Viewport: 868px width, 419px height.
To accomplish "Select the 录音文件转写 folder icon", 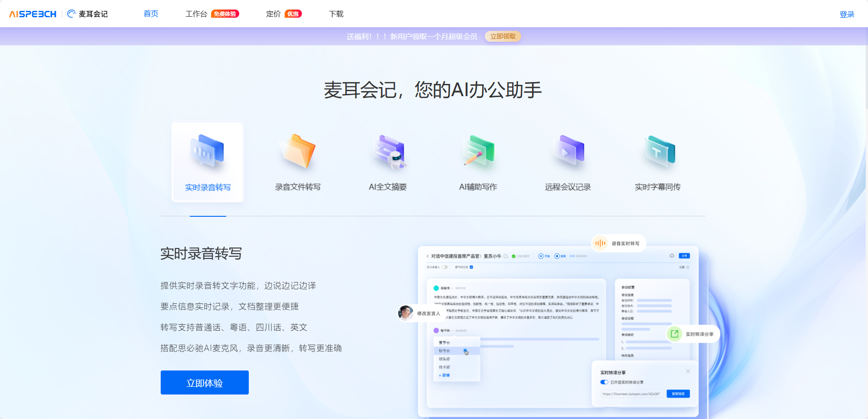I will point(298,151).
